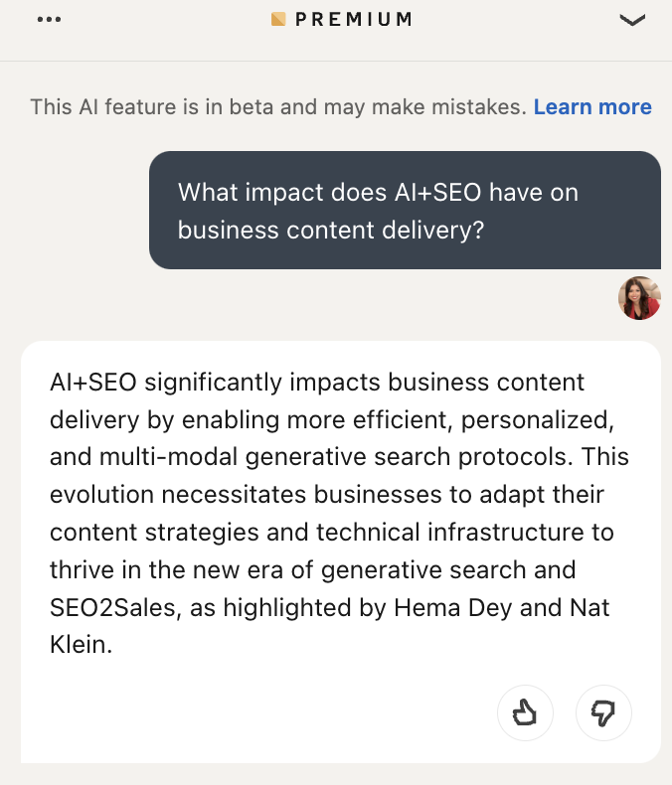This screenshot has width=672, height=785.
Task: Open the three-dot more options menu
Action: click(49, 19)
